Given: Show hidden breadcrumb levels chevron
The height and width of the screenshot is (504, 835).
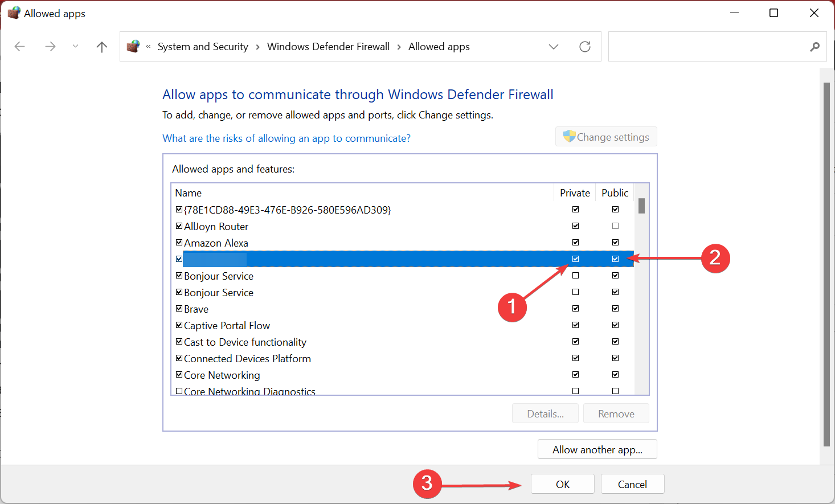Looking at the screenshot, I should 148,47.
